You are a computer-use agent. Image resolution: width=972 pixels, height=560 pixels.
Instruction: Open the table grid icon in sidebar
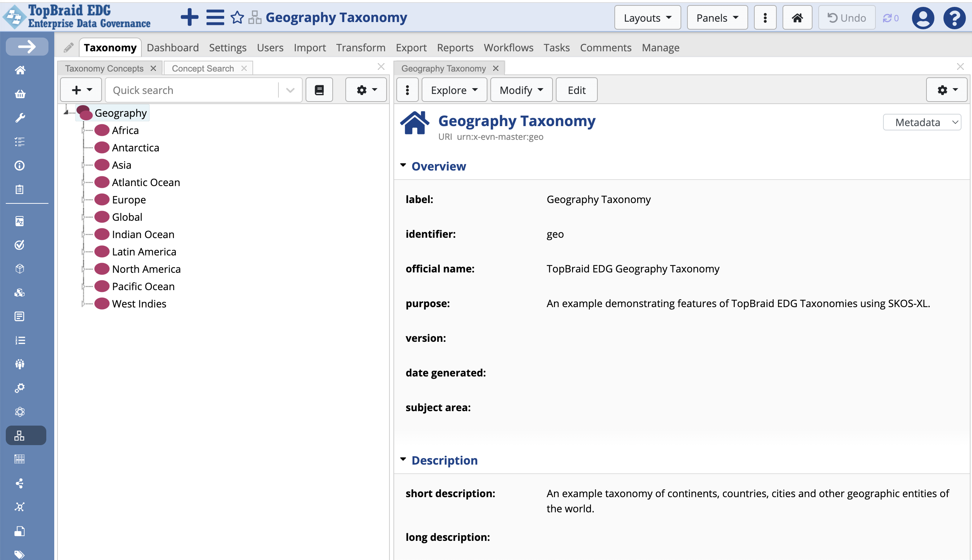pyautogui.click(x=20, y=459)
